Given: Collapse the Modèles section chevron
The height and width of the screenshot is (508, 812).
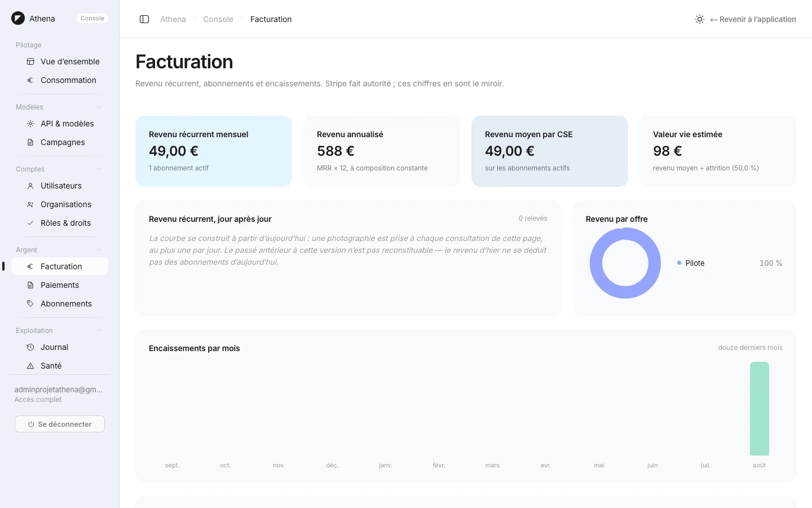Looking at the screenshot, I should point(99,107).
